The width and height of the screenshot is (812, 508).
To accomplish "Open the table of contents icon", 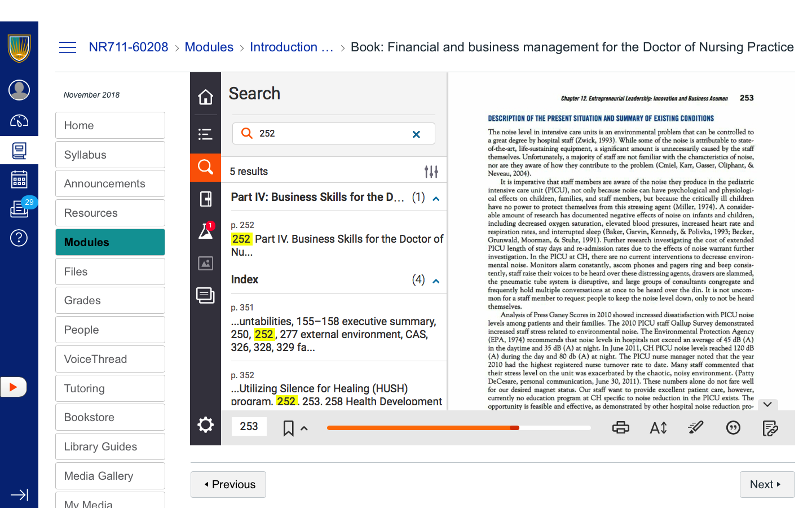I will coord(205,134).
